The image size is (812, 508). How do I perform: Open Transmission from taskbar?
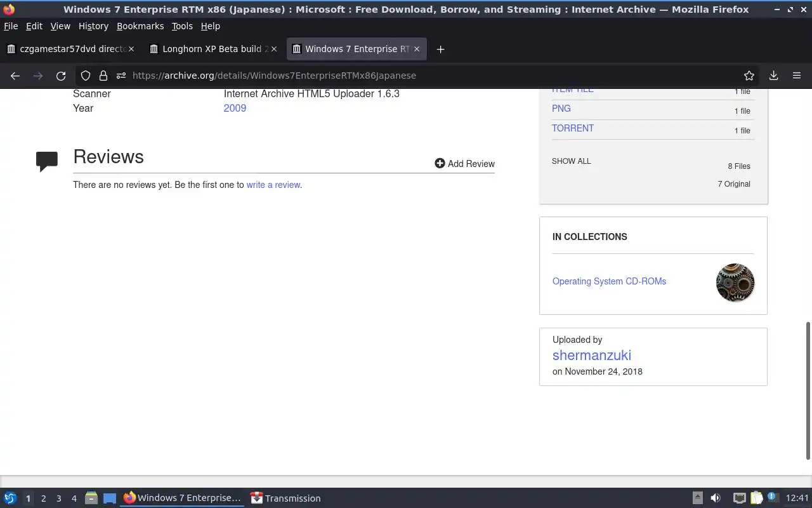(286, 498)
